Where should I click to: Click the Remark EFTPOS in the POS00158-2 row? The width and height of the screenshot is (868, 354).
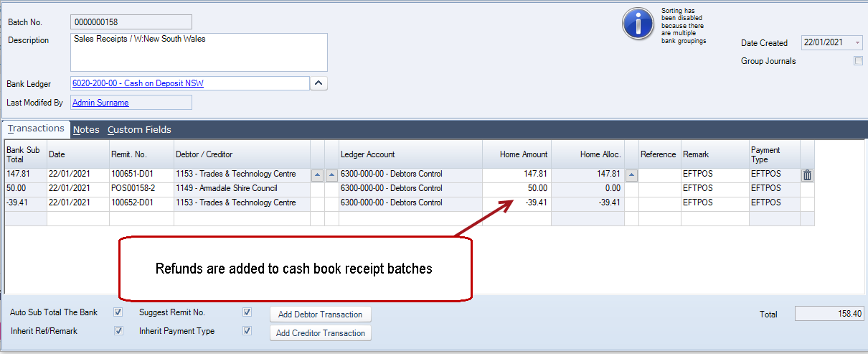tap(714, 189)
